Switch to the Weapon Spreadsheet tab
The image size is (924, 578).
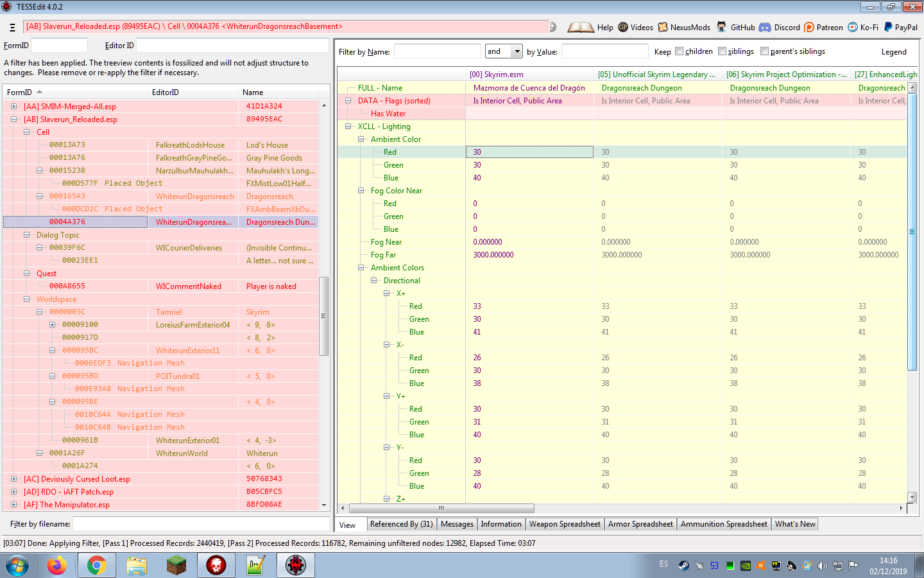(565, 524)
